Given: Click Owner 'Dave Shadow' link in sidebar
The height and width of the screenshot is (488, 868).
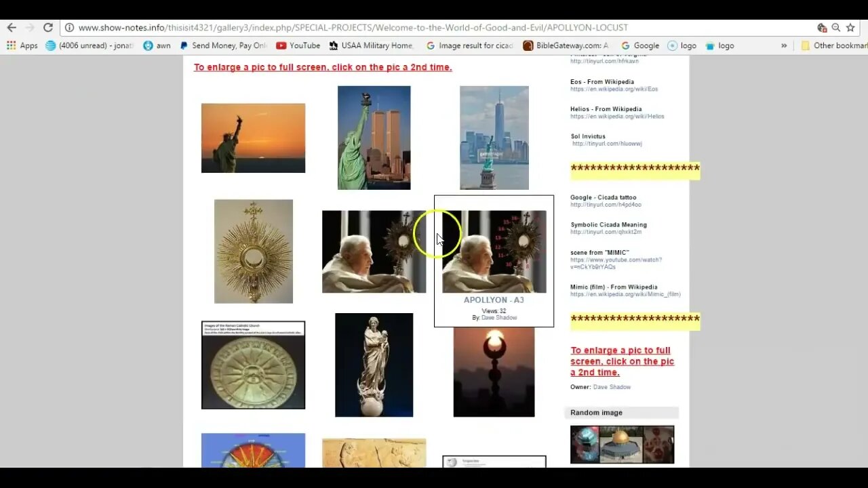Looking at the screenshot, I should [x=612, y=387].
